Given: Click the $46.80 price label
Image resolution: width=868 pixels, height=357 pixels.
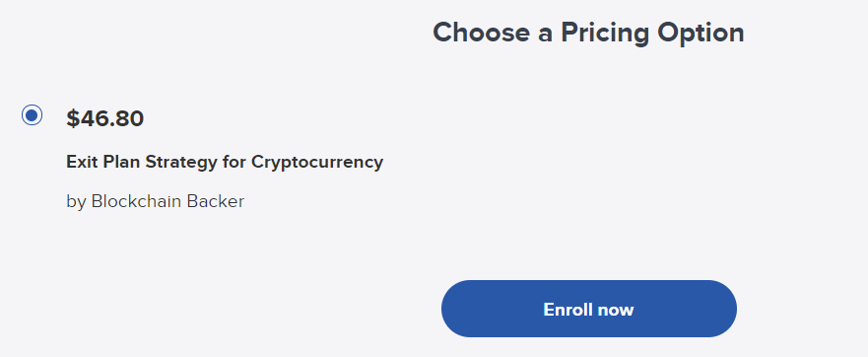Looking at the screenshot, I should (x=105, y=118).
